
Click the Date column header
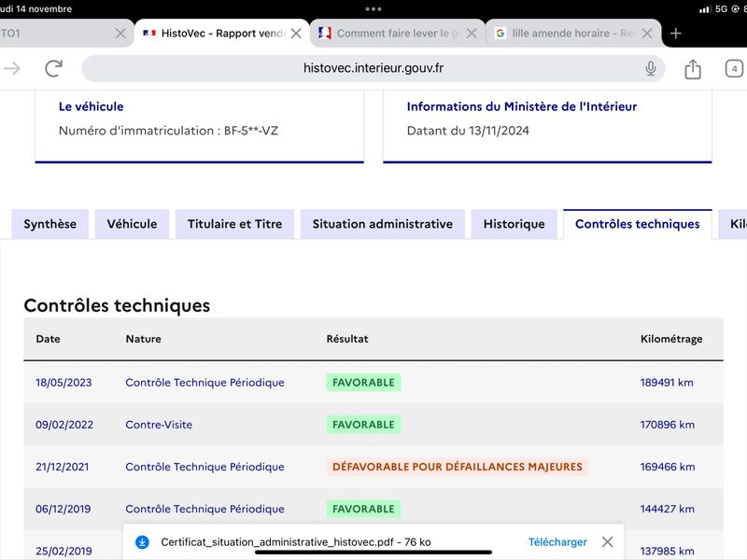[49, 339]
